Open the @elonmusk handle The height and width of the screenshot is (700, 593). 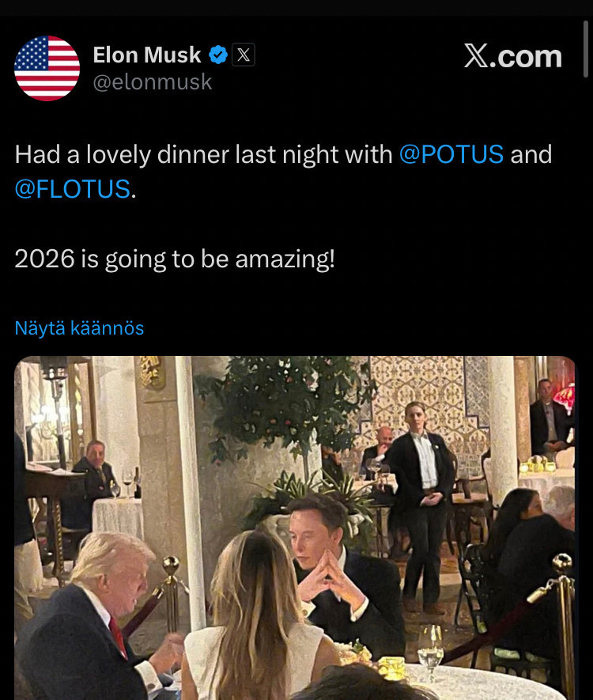coord(153,82)
